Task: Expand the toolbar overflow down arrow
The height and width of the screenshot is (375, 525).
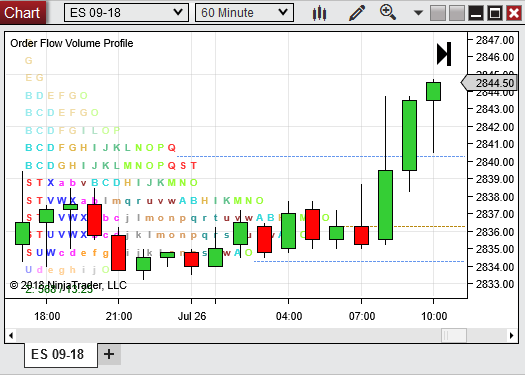Action: point(418,13)
